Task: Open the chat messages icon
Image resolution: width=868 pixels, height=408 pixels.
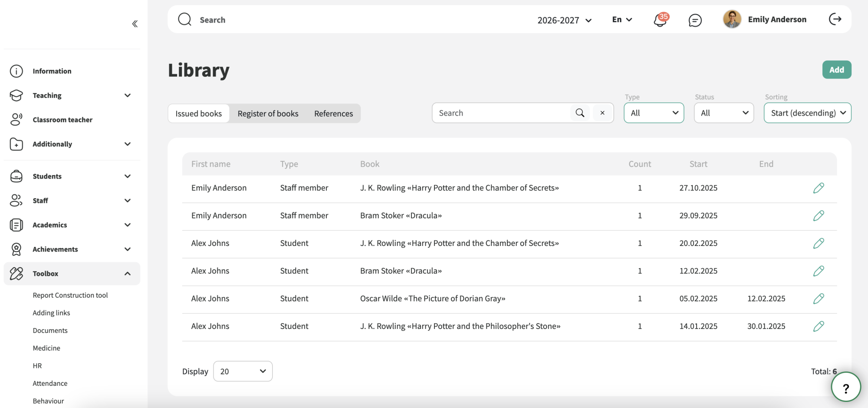Action: click(695, 20)
